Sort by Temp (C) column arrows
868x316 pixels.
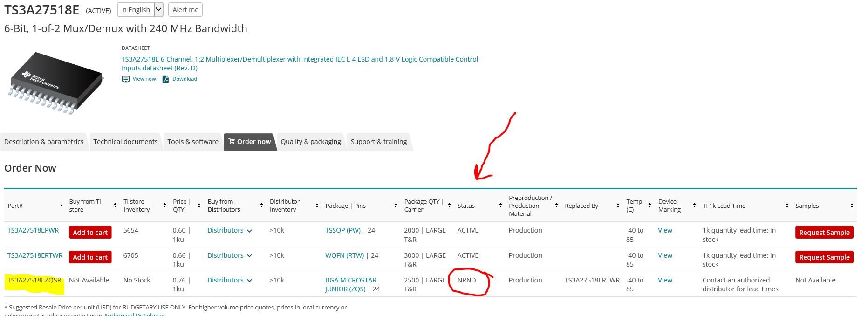coord(649,206)
